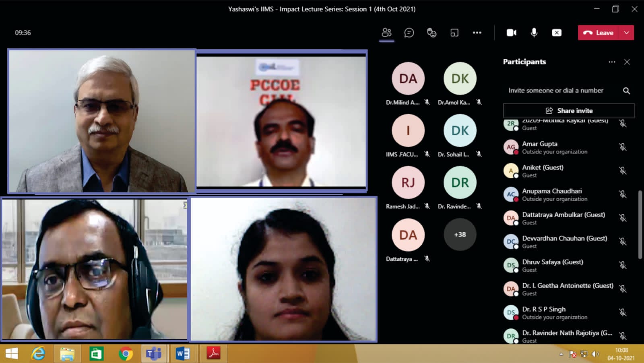Open the meeting chat conversation icon
Viewport: 644px width, 363px height.
[409, 33]
